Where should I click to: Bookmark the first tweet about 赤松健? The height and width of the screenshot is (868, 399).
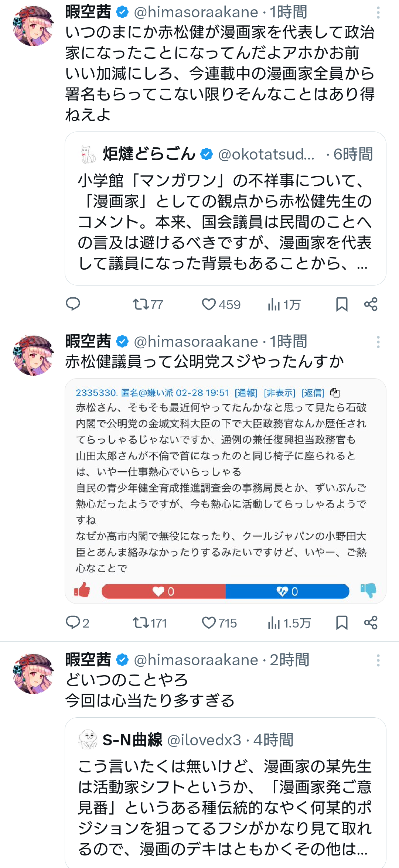pos(342,304)
